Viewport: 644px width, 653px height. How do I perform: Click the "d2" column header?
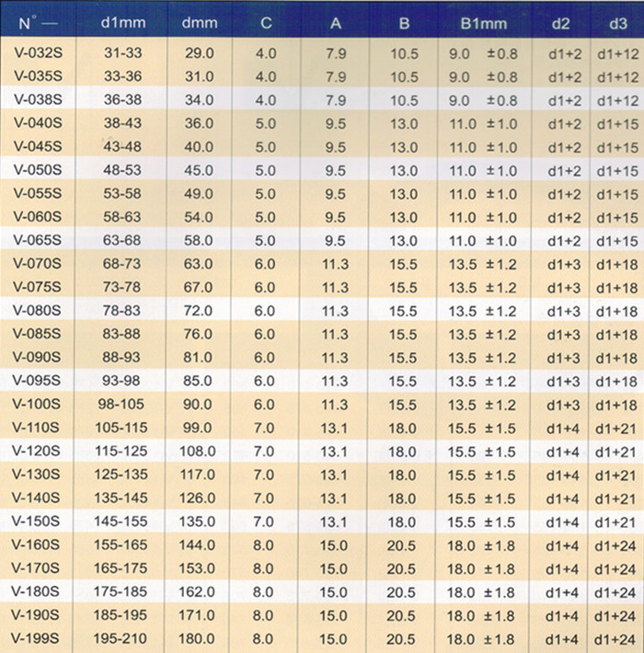point(563,22)
